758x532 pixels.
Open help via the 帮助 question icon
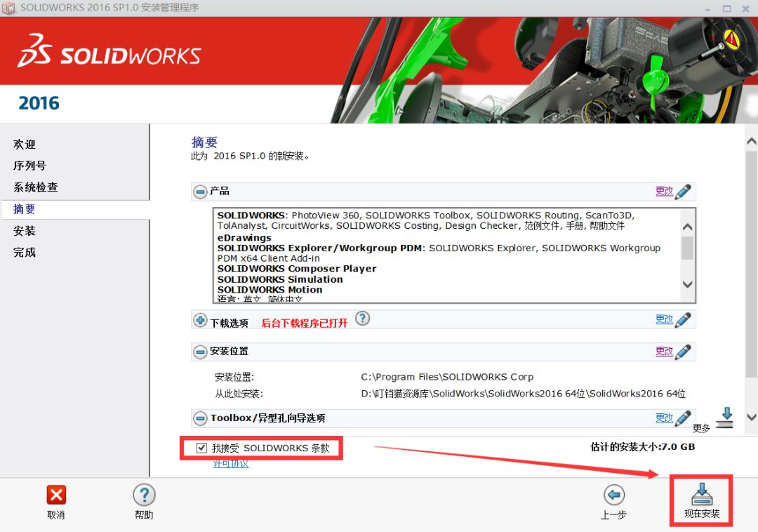click(x=144, y=495)
